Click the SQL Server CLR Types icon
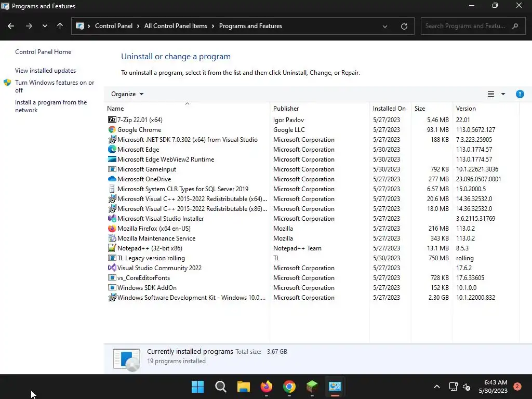 coord(112,189)
